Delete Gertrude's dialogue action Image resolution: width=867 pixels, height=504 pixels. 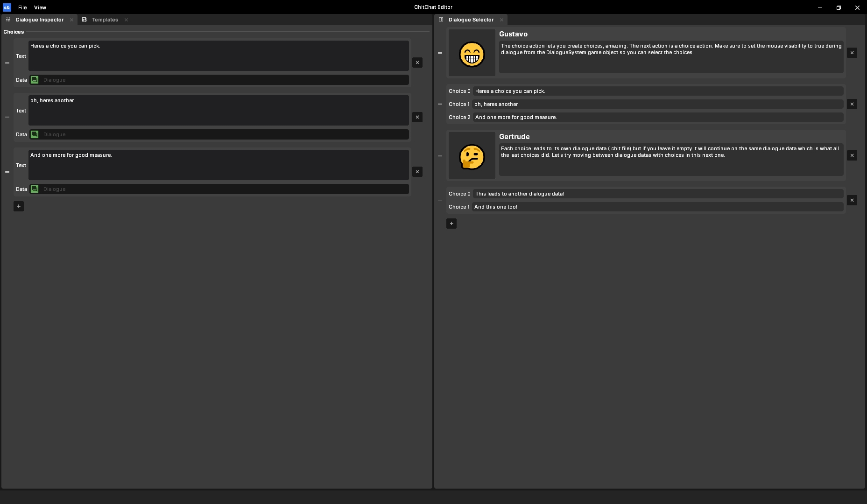coord(852,155)
